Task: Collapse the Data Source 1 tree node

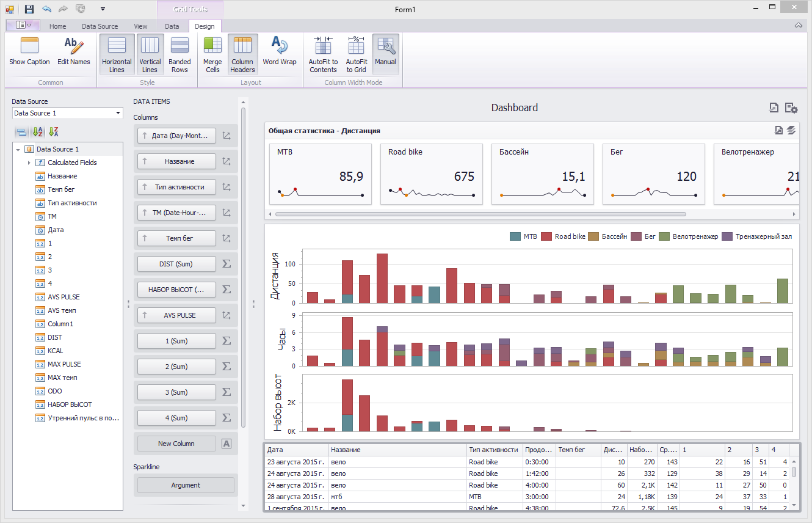Action: point(18,149)
